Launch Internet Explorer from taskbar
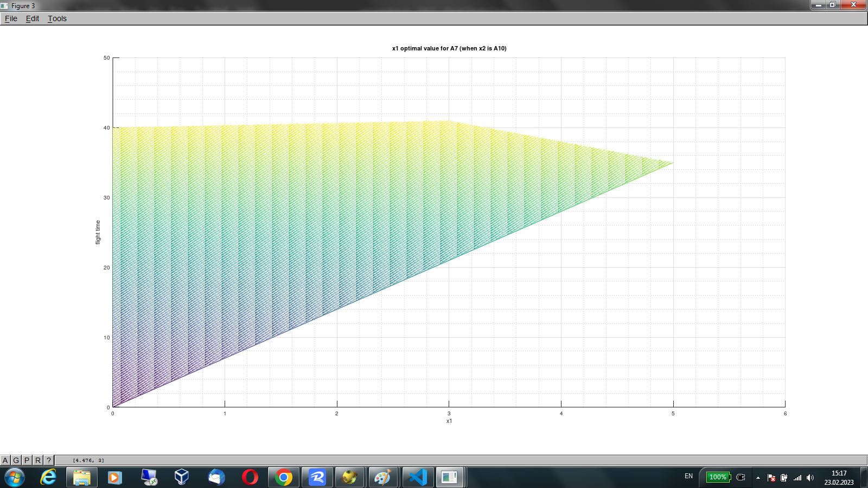Image resolution: width=868 pixels, height=488 pixels. (48, 478)
